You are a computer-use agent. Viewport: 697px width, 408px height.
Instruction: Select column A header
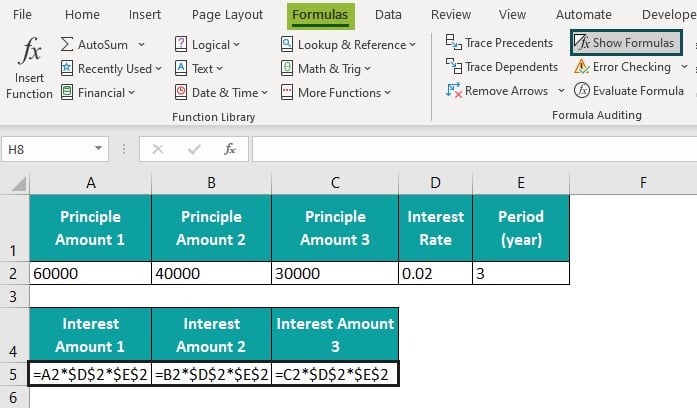[91, 183]
